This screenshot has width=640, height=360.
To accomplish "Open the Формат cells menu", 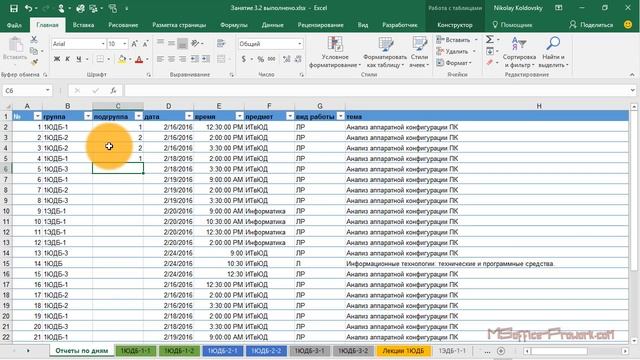I will tap(454, 63).
